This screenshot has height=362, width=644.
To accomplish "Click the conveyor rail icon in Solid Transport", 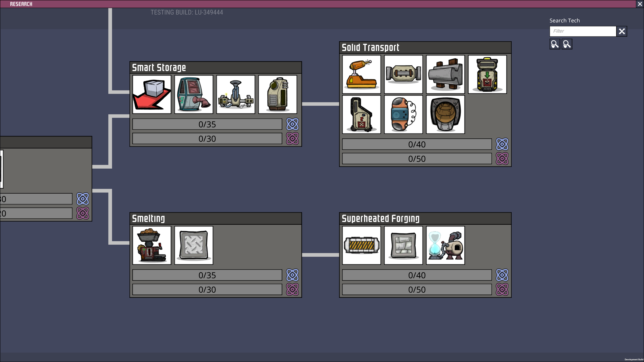I will click(403, 74).
